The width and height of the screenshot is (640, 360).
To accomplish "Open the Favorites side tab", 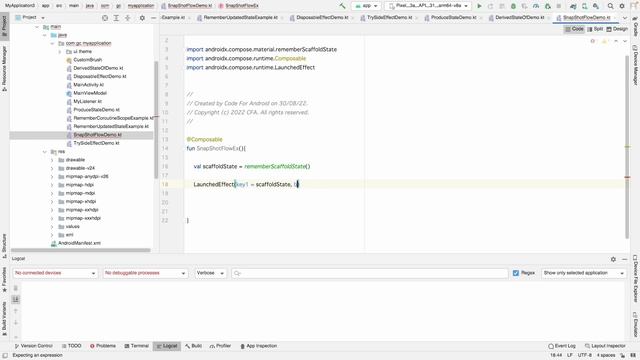I will [4, 280].
